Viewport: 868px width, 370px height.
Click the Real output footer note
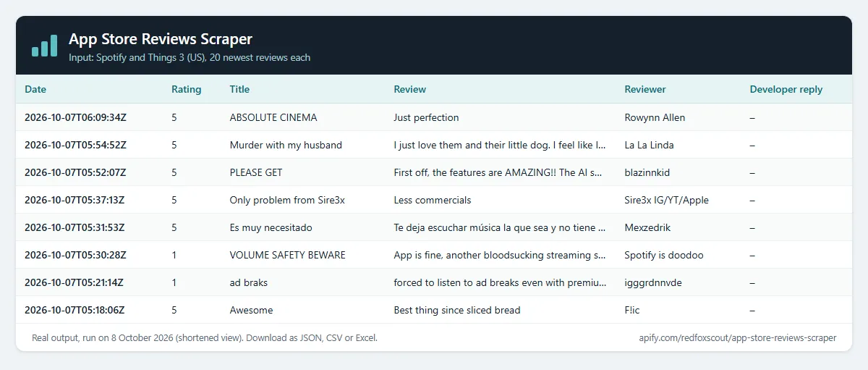[205, 337]
